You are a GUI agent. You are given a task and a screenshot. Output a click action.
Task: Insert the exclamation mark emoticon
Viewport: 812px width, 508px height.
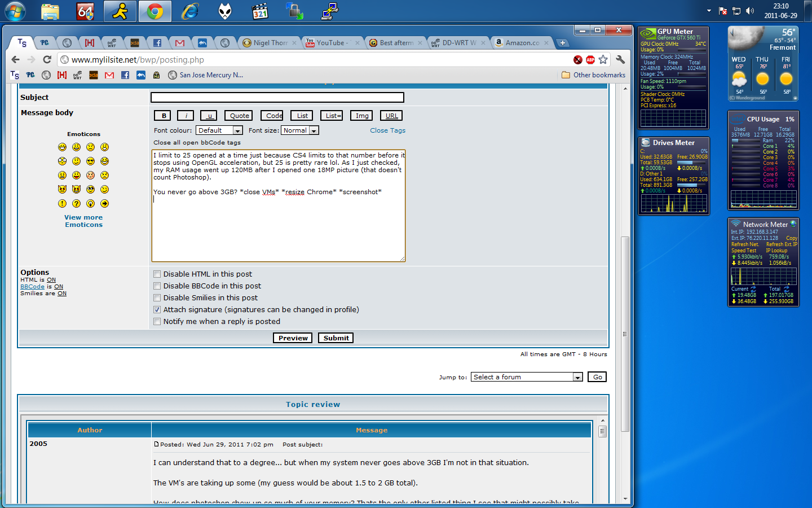(x=62, y=204)
